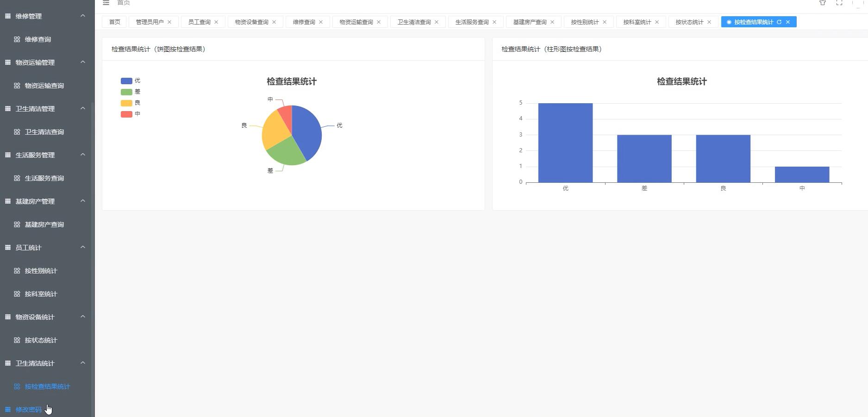The image size is (868, 417).
Task: Open the 首页 tab
Action: coord(114,22)
